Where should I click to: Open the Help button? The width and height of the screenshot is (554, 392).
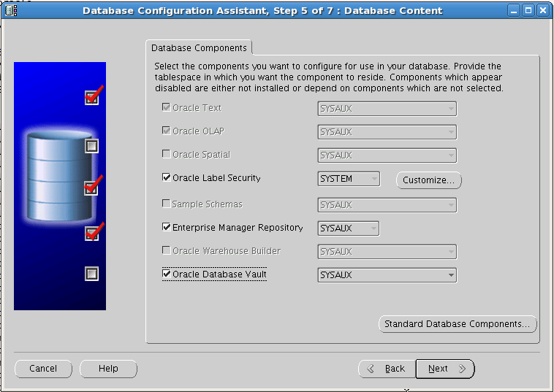(x=108, y=369)
